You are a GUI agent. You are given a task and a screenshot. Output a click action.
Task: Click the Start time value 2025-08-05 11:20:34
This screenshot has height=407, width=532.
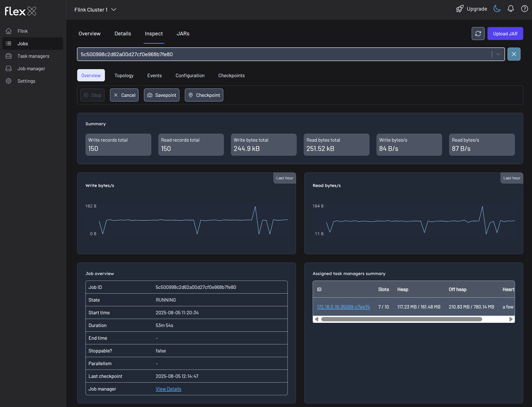tap(177, 313)
